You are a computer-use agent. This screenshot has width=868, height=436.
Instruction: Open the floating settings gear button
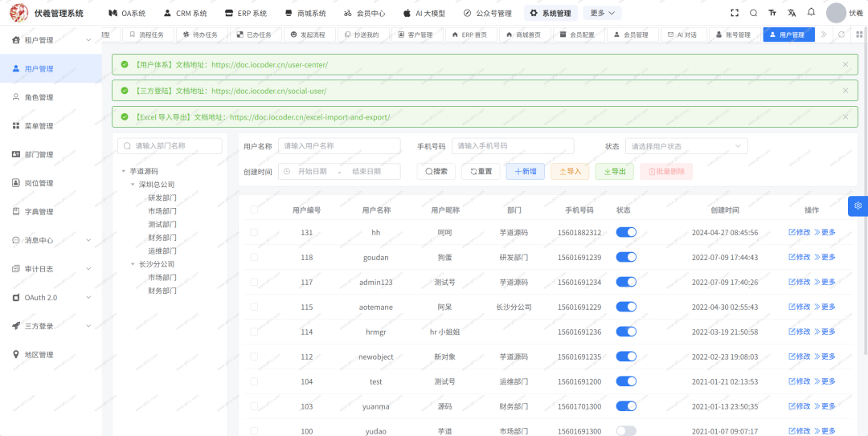pyautogui.click(x=858, y=206)
